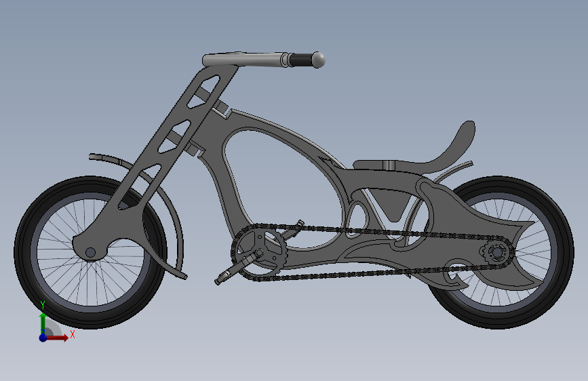588x381 pixels.
Task: Select the small rear wheel sprocket
Action: pos(496,252)
